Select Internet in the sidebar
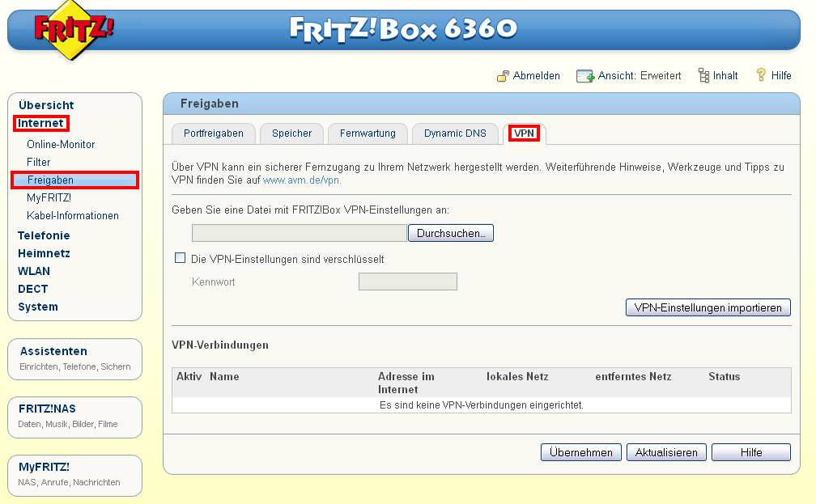The width and height of the screenshot is (816, 504). pyautogui.click(x=40, y=123)
